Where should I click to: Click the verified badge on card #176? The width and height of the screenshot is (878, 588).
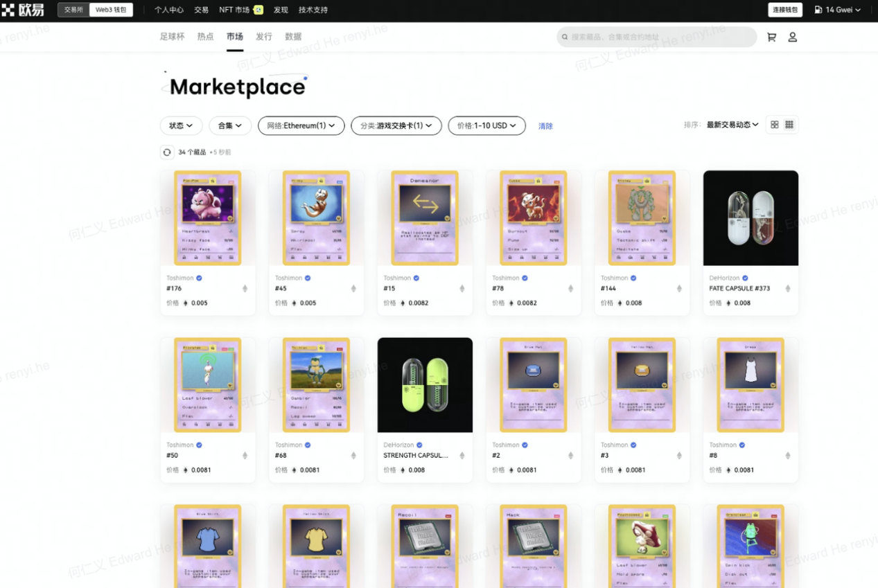pyautogui.click(x=199, y=278)
